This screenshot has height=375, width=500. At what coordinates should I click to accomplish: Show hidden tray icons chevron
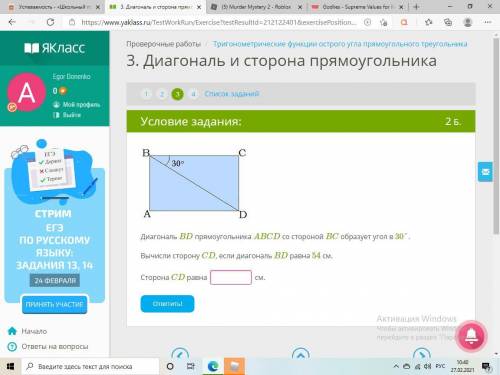pyautogui.click(x=396, y=366)
